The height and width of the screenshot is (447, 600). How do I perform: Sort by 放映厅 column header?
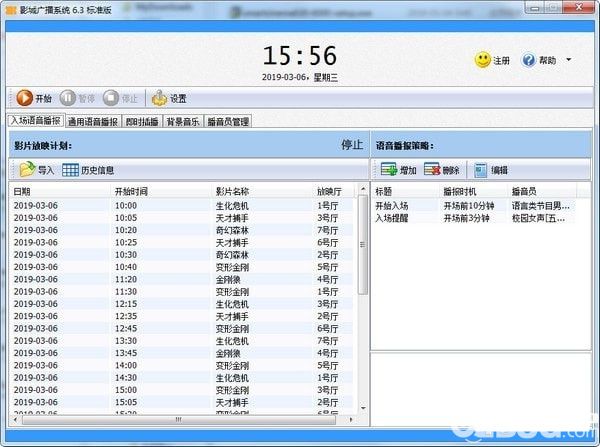point(332,191)
